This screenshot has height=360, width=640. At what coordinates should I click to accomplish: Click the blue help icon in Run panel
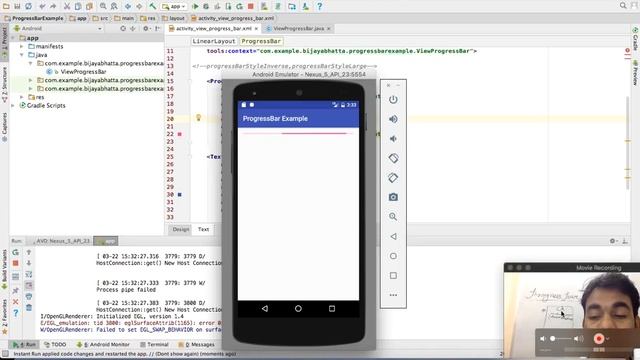click(x=16, y=313)
